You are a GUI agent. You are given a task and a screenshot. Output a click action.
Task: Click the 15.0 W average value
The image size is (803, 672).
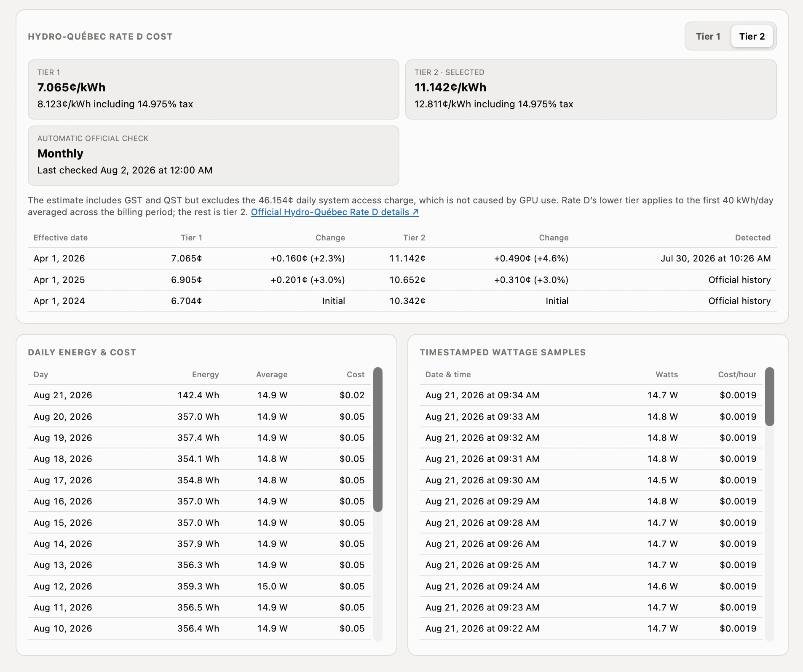(273, 587)
